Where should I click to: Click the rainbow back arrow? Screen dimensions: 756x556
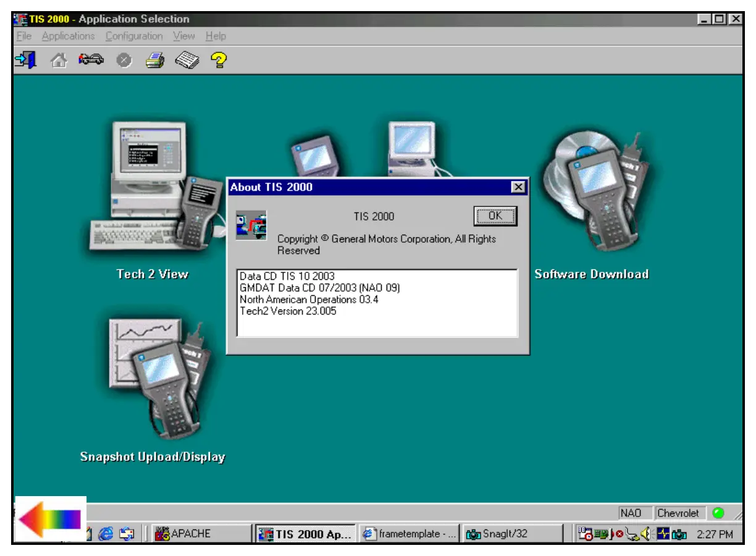click(x=50, y=519)
